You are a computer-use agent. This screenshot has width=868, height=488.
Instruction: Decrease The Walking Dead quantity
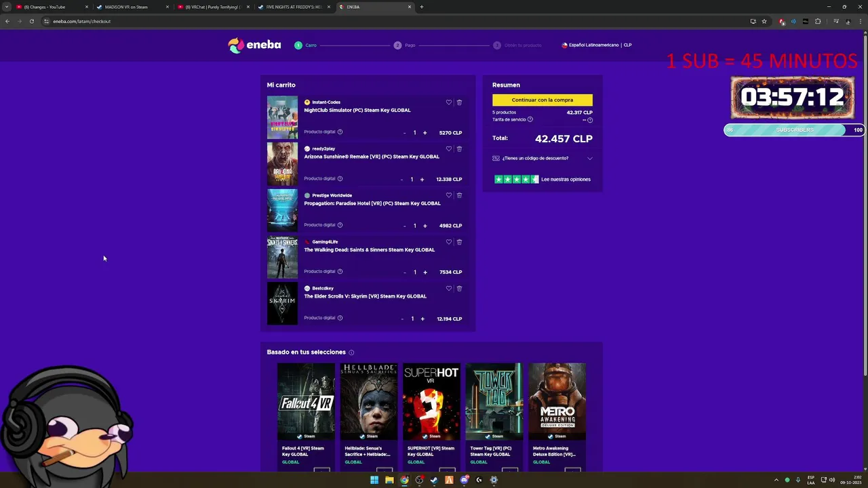click(x=405, y=272)
